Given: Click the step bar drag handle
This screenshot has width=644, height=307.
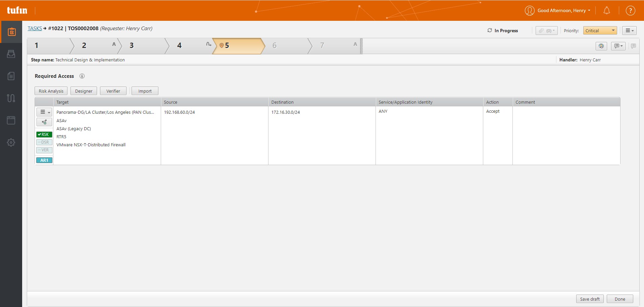Looking at the screenshot, I should coord(361,46).
